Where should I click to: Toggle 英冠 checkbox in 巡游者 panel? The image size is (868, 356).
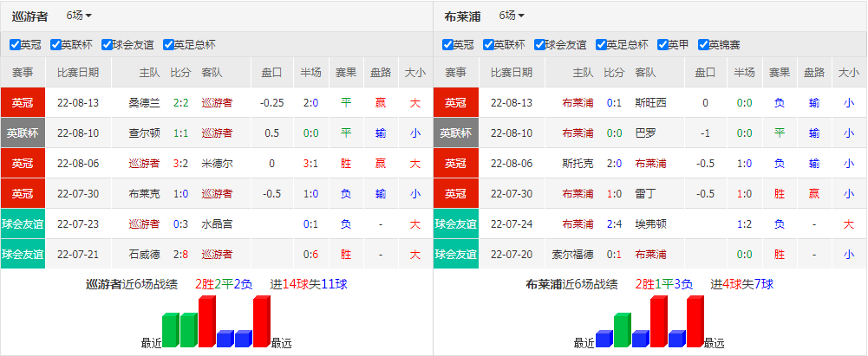[15, 45]
